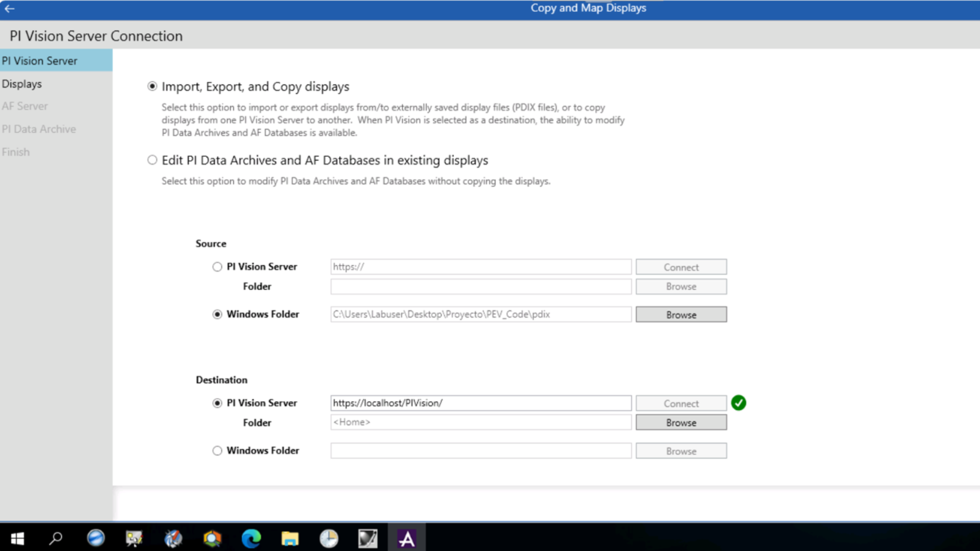Open the taskbar app right of the blue globe
Screen dimensions: 980x551
[x=134, y=538]
